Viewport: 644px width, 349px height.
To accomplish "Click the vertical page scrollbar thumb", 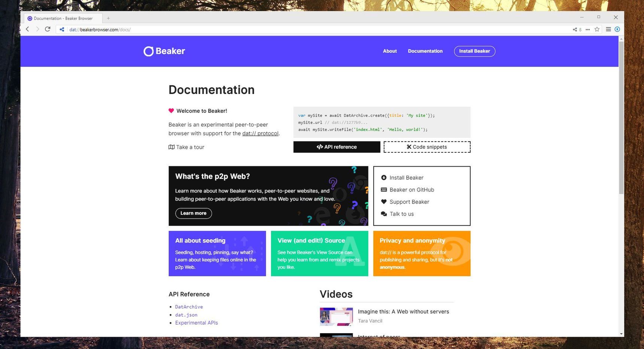I will pyautogui.click(x=621, y=118).
